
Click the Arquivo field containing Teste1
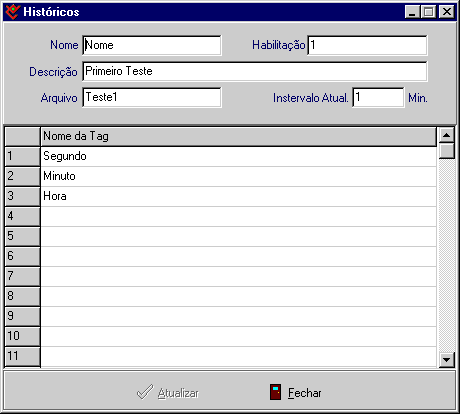[x=152, y=97]
